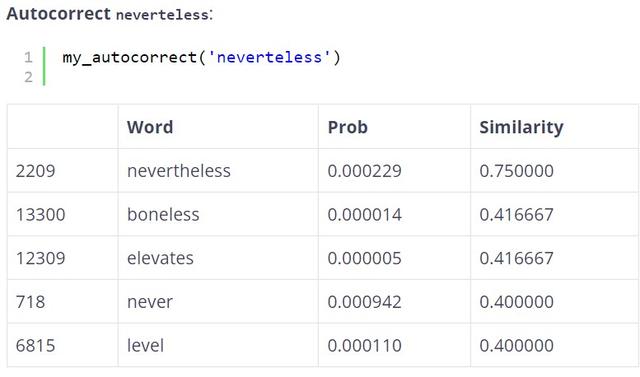Click row index 2209
640x377 pixels.
coord(36,171)
